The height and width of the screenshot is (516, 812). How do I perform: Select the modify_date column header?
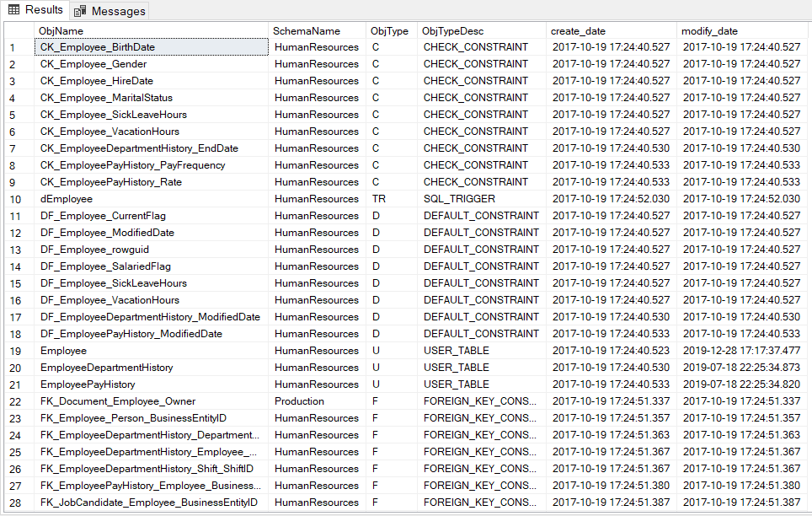tap(744, 31)
